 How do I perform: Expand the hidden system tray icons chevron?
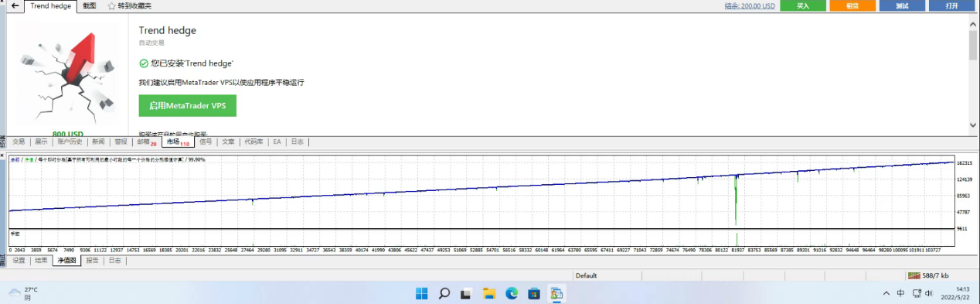(886, 293)
